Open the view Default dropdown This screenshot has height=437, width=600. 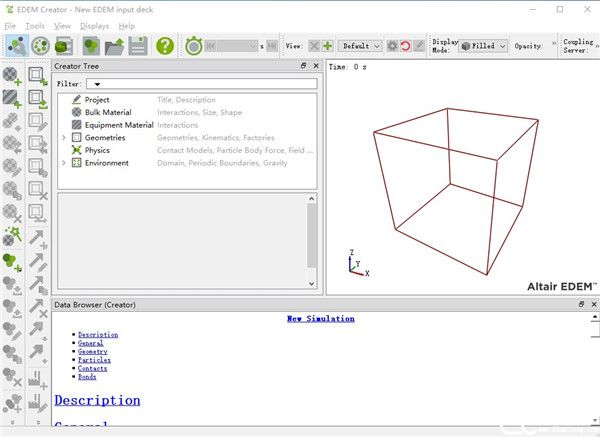360,46
